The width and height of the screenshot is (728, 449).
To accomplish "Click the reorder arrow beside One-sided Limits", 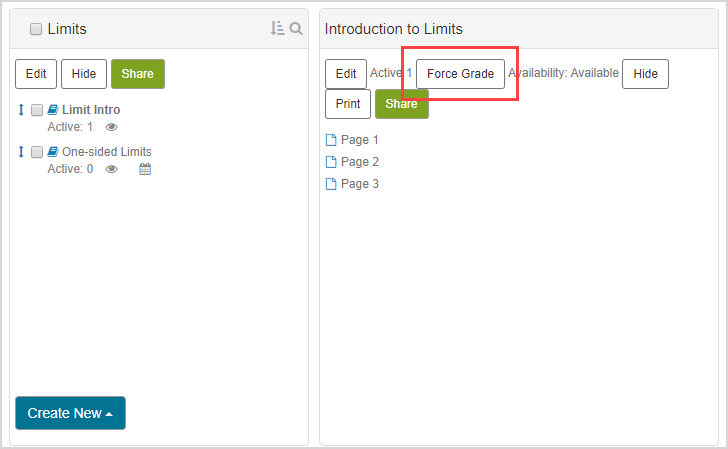I will (21, 152).
